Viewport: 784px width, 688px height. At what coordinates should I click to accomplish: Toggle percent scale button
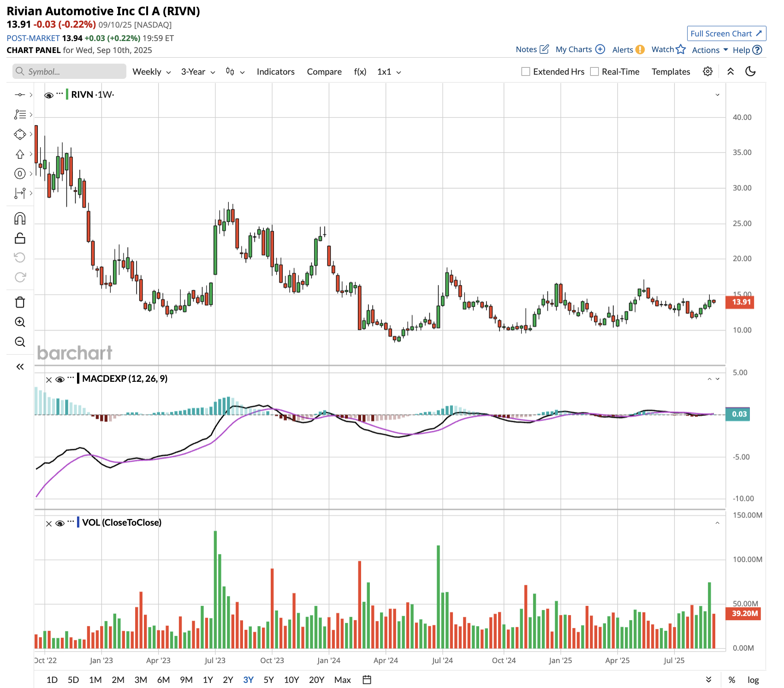point(731,680)
